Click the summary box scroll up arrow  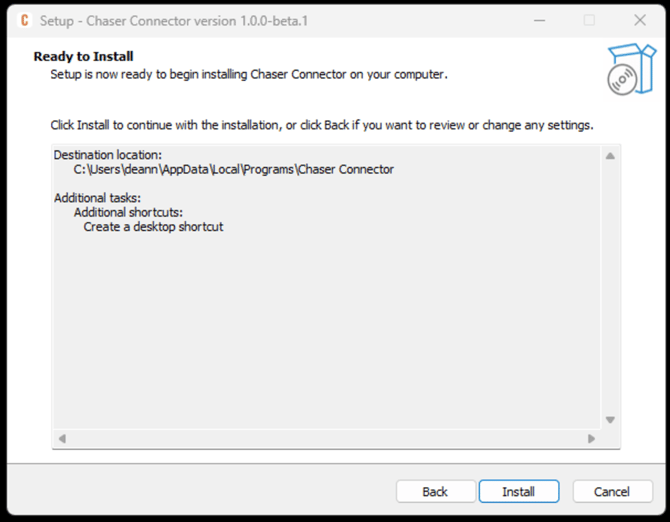[x=609, y=156]
